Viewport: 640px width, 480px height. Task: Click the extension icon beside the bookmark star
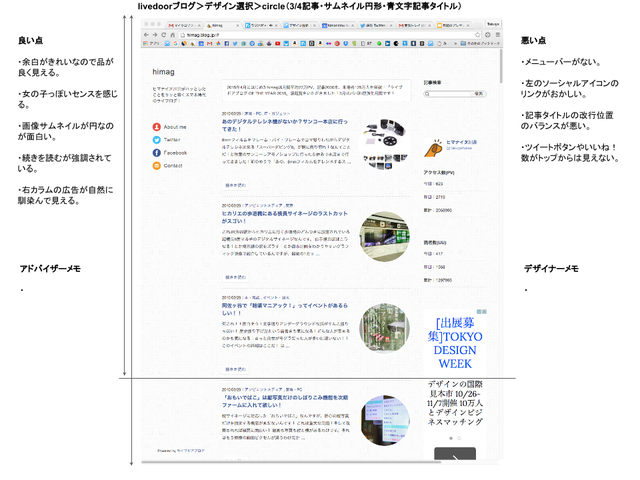click(488, 35)
